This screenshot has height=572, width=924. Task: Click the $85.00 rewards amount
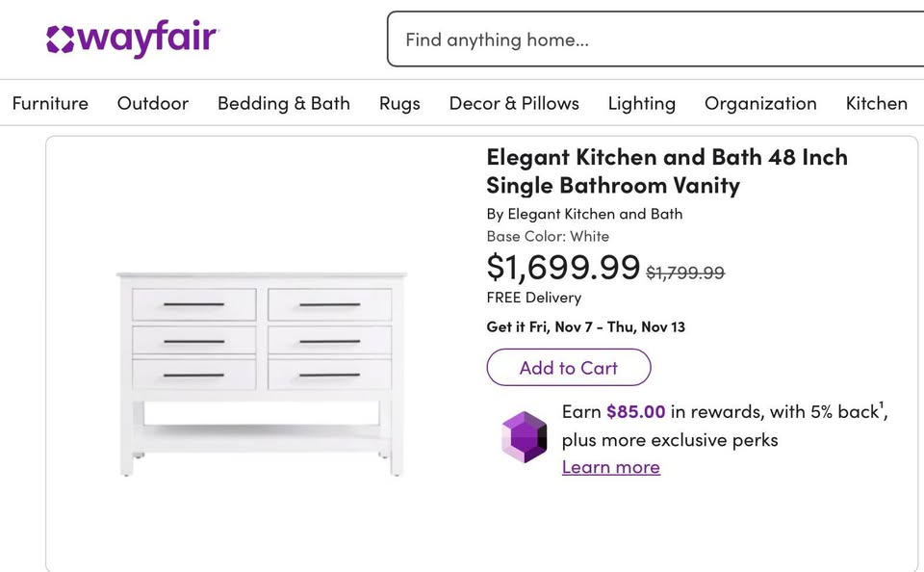(x=635, y=412)
